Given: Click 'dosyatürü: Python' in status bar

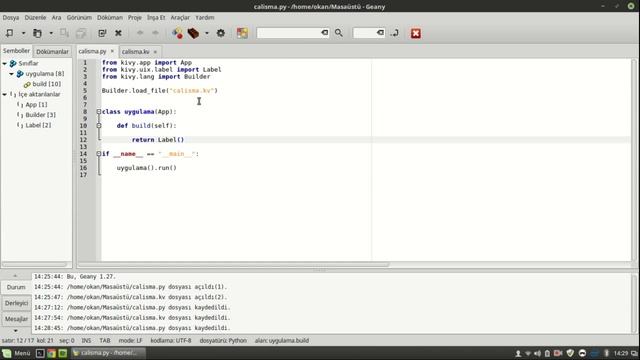Looking at the screenshot, I should point(223,340).
